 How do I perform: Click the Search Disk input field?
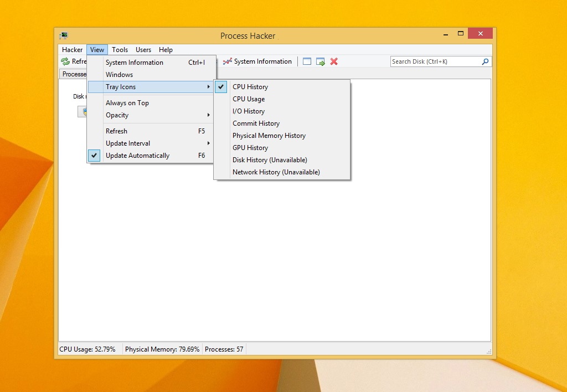tap(436, 61)
